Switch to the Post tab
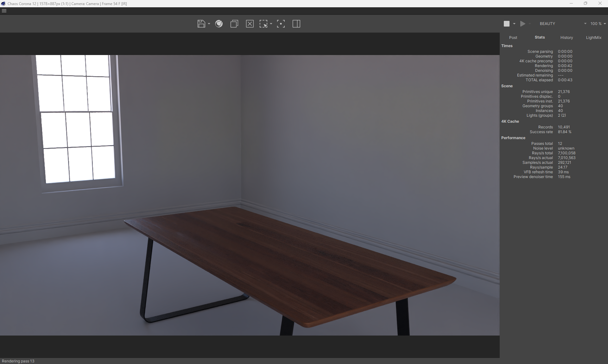The image size is (608, 364). click(x=513, y=38)
